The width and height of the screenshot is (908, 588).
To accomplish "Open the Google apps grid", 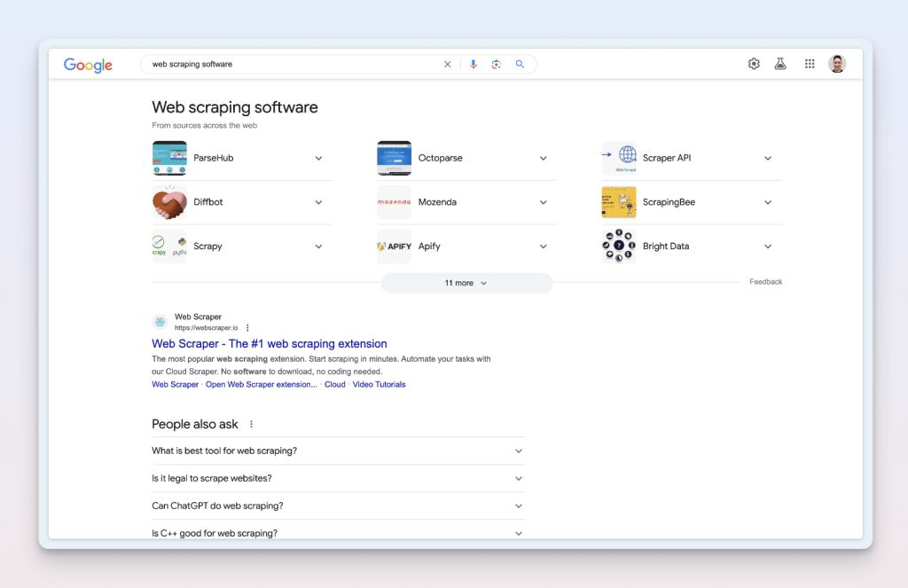I will point(810,64).
